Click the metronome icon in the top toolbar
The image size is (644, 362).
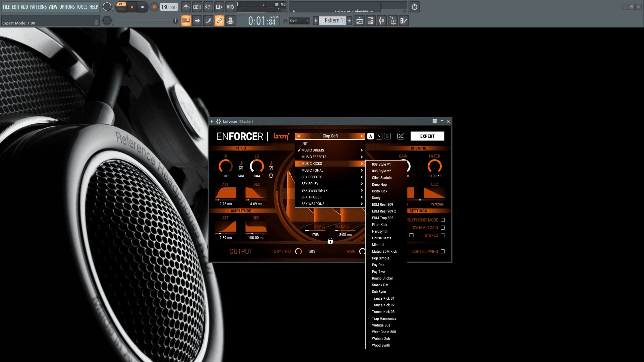(186, 7)
